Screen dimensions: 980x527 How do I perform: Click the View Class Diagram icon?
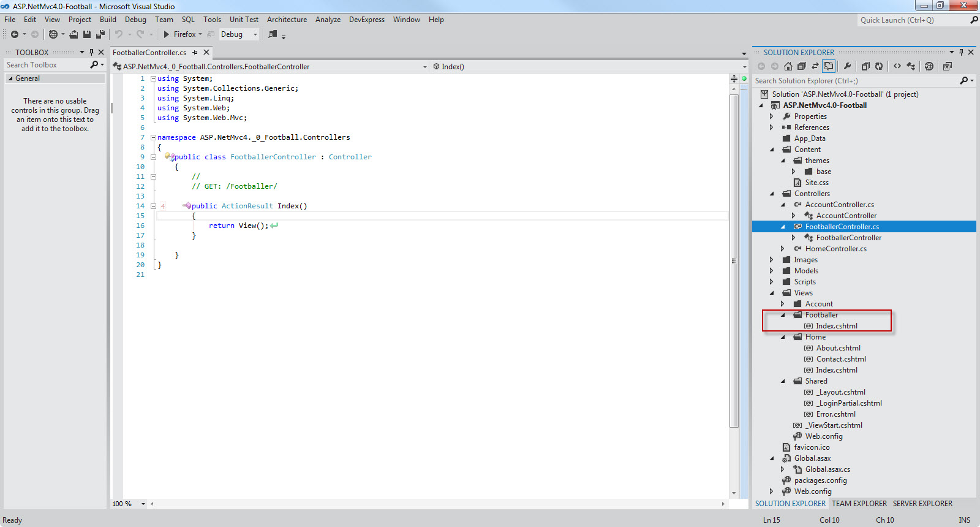click(x=911, y=66)
